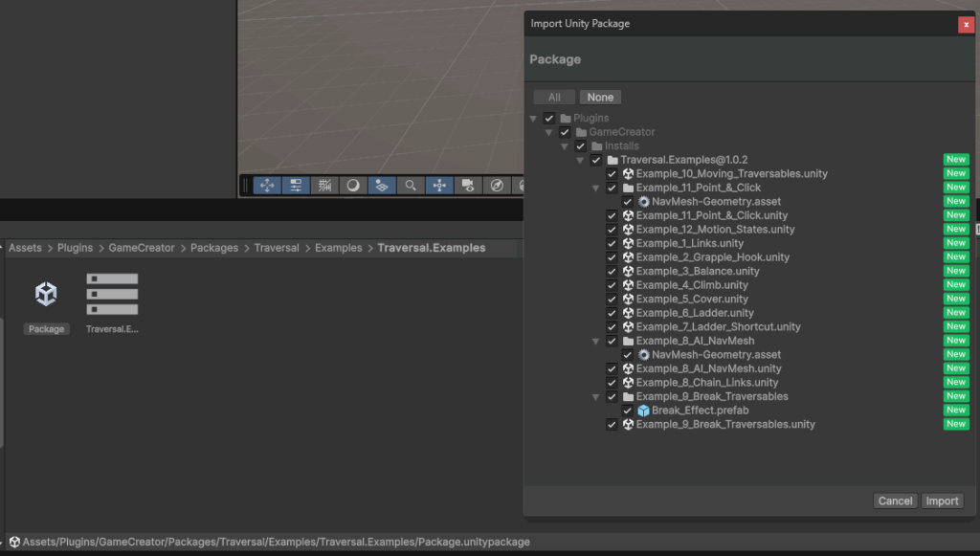The height and width of the screenshot is (556, 980).
Task: Click the Cancel button in the import dialog
Action: click(895, 501)
